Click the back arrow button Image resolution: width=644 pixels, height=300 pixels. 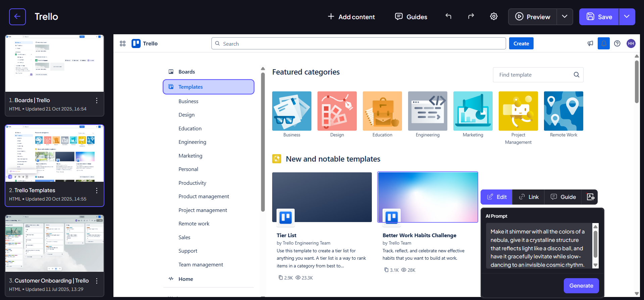pyautogui.click(x=17, y=17)
